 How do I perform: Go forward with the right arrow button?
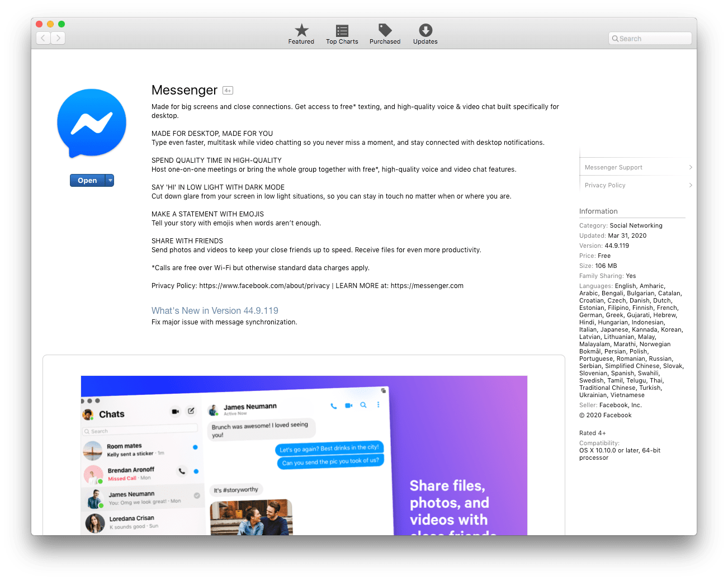tap(58, 38)
